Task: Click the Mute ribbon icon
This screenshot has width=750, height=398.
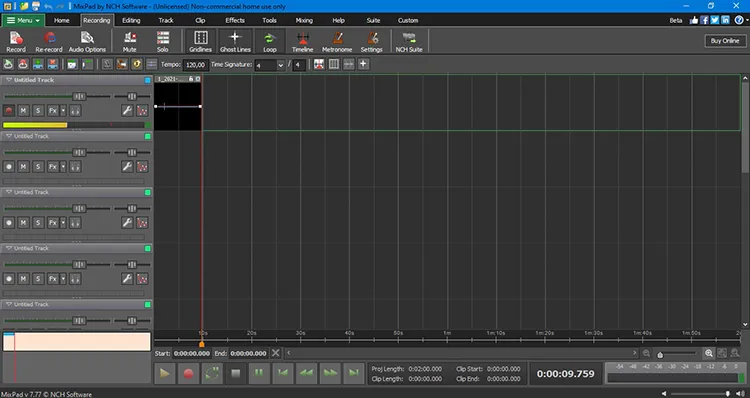Action: [x=130, y=41]
